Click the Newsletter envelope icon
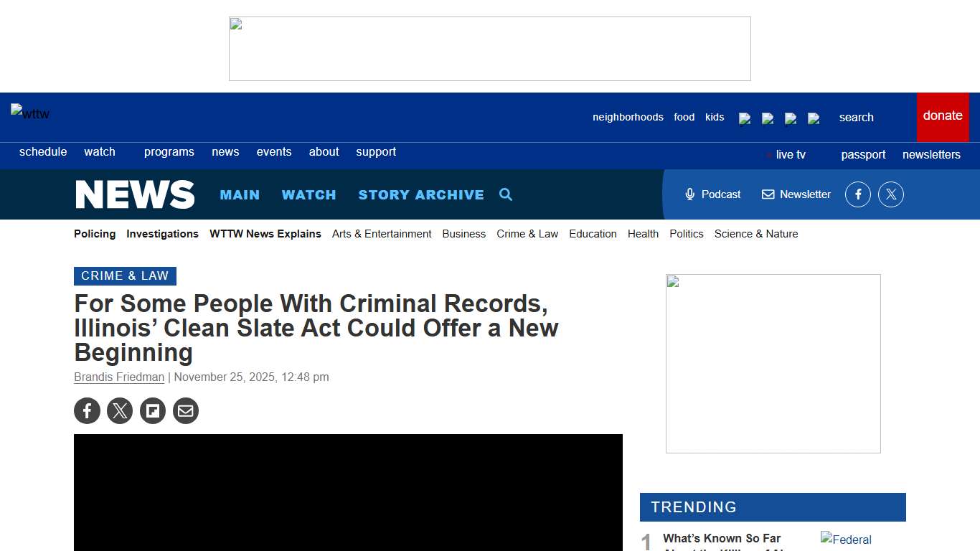The width and height of the screenshot is (980, 551). [x=768, y=194]
